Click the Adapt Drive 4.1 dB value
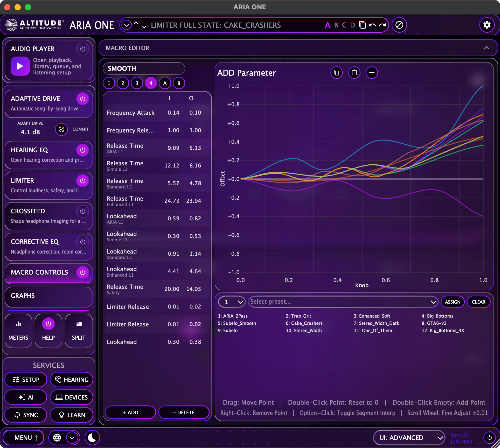Viewport: 500px width, 448px height. click(30, 132)
